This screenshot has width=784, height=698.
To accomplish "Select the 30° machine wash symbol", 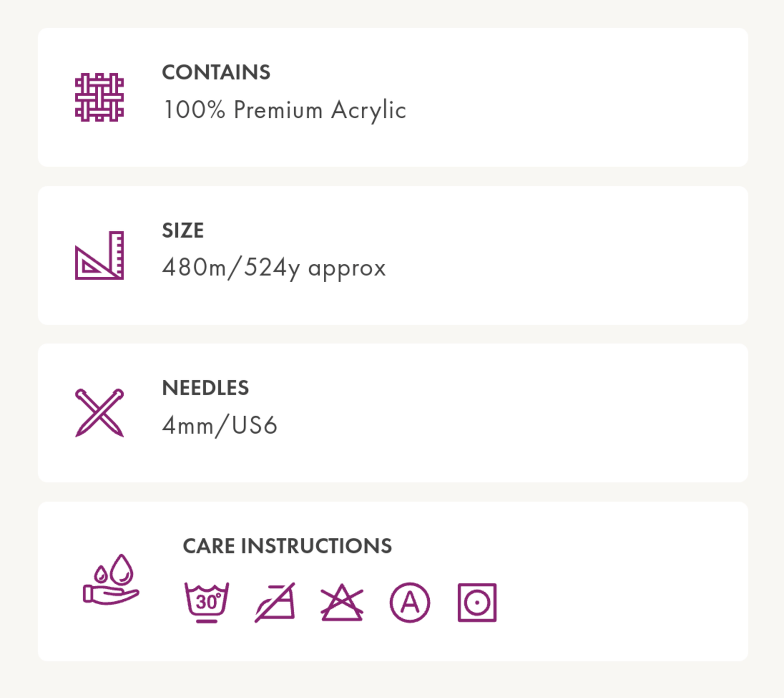I will [207, 602].
